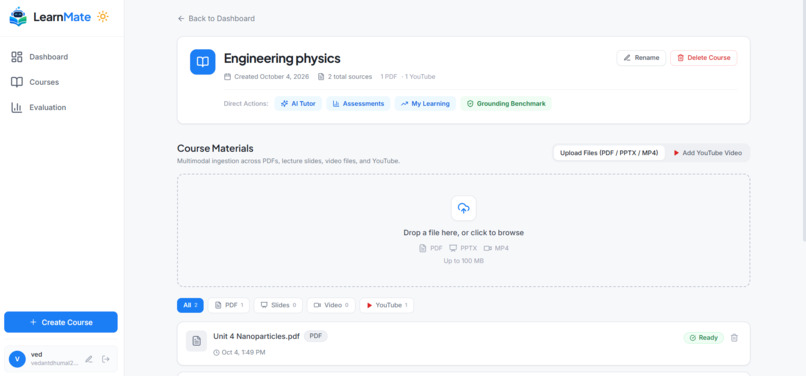The width and height of the screenshot is (806, 376).
Task: Click the Ready status badge
Action: click(703, 338)
